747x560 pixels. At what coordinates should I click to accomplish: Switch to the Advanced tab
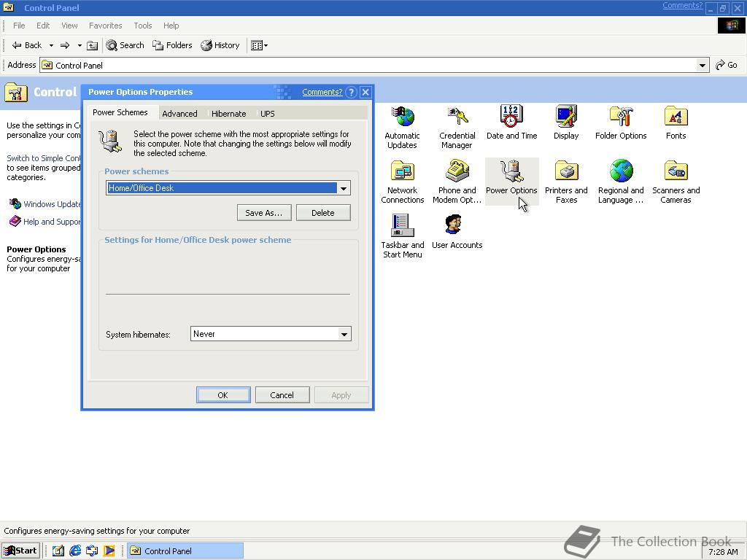click(179, 114)
